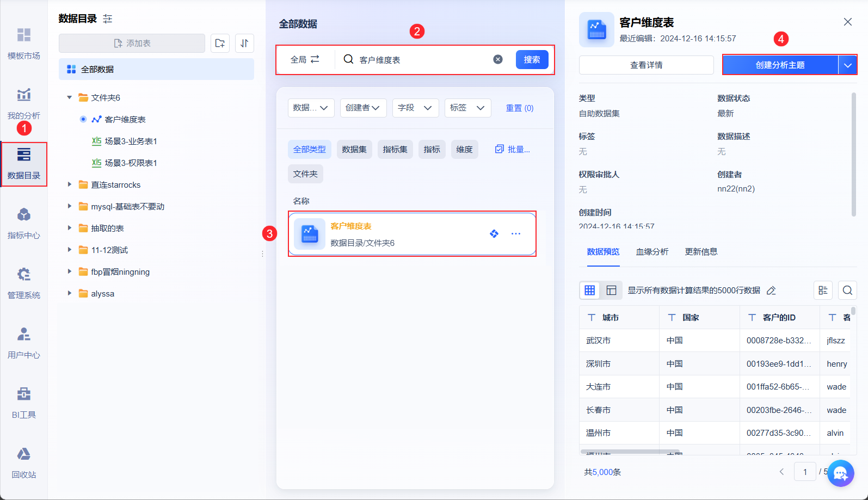The height and width of the screenshot is (500, 868).
Task: Open 用户中心 in the sidebar
Action: (24, 343)
